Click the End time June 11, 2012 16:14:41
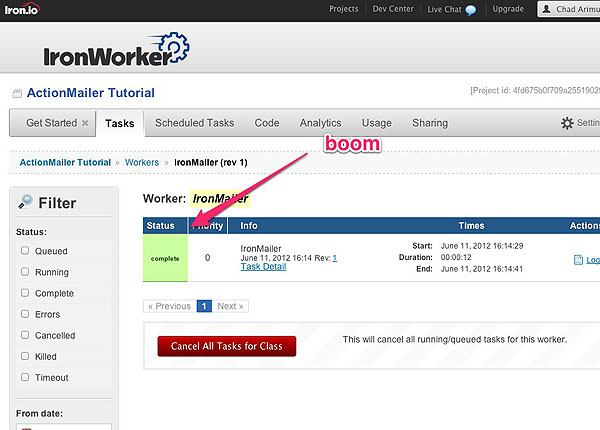The height and width of the screenshot is (430, 600). tap(482, 269)
